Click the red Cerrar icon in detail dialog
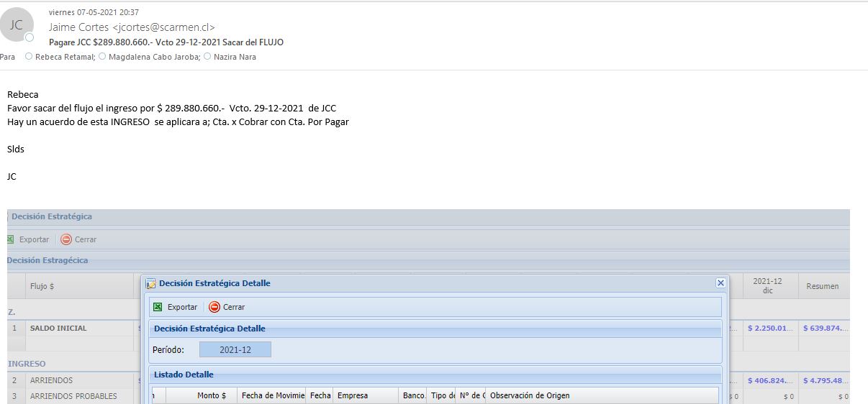This screenshot has width=868, height=404. click(214, 307)
